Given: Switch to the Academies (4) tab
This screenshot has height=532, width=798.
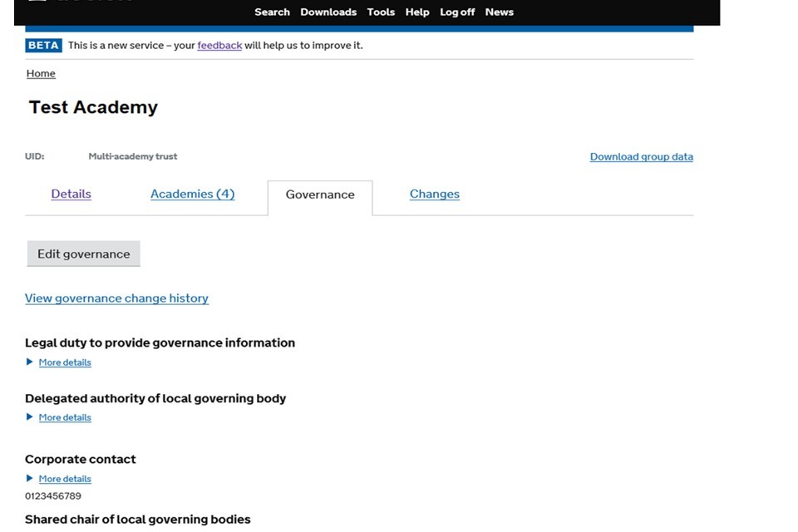Looking at the screenshot, I should click(192, 195).
